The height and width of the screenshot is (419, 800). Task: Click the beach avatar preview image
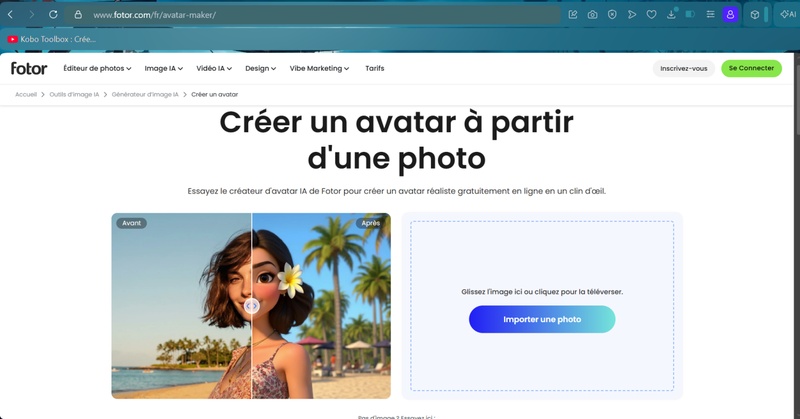[x=251, y=306]
